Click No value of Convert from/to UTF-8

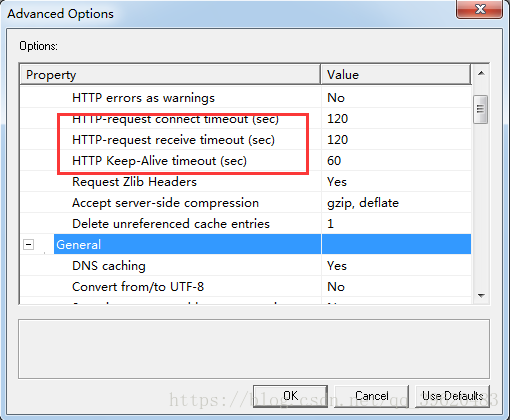(336, 287)
